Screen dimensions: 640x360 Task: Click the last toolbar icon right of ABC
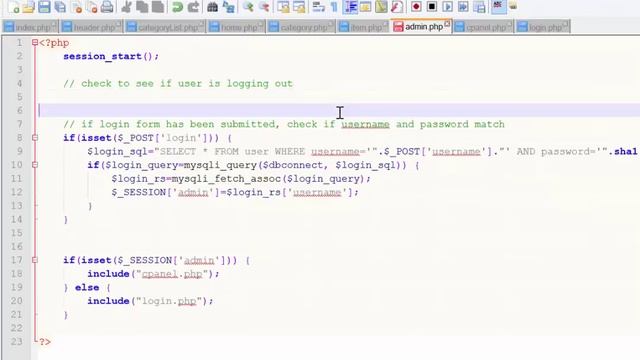[513, 6]
